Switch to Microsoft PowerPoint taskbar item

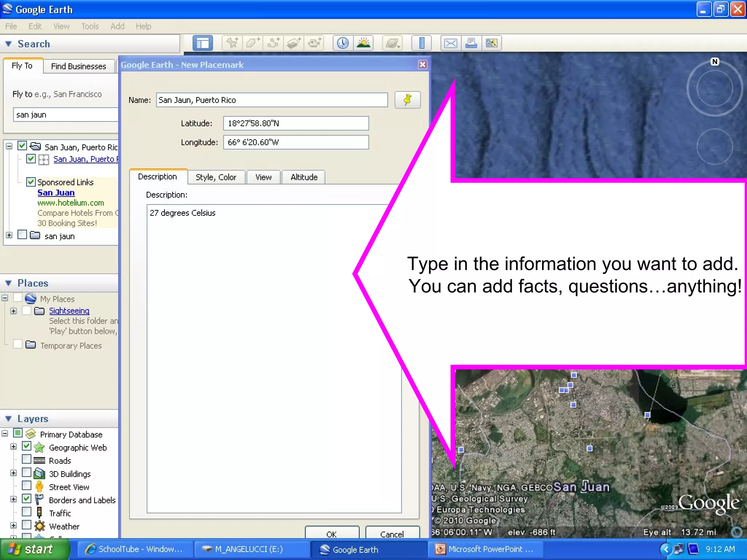click(x=485, y=549)
